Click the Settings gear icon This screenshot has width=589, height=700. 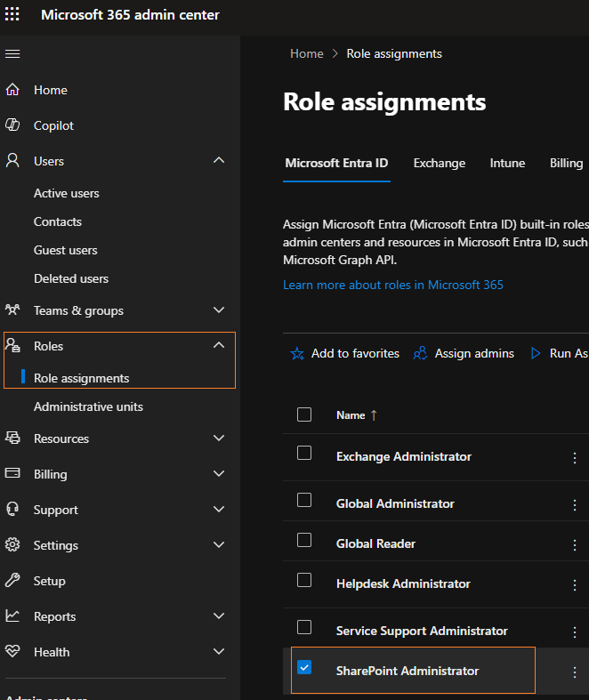pyautogui.click(x=12, y=544)
